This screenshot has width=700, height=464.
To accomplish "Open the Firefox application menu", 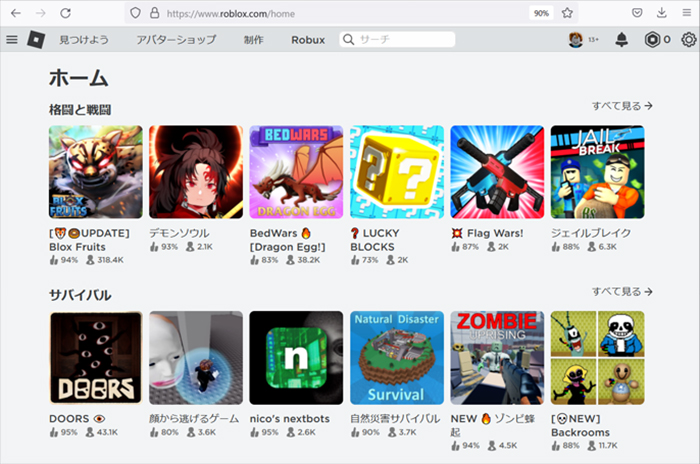I will (x=686, y=13).
